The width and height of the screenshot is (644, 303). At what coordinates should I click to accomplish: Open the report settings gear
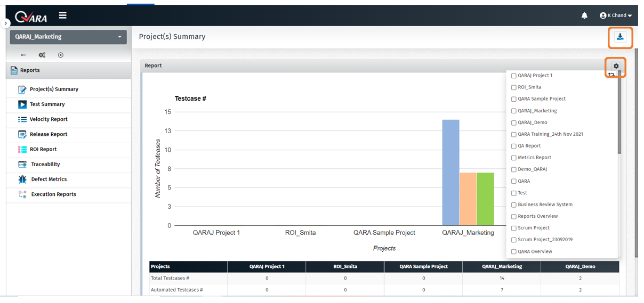(616, 66)
